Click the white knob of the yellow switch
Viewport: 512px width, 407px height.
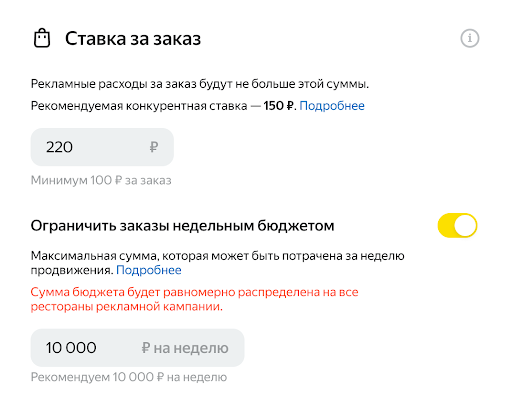[465, 225]
